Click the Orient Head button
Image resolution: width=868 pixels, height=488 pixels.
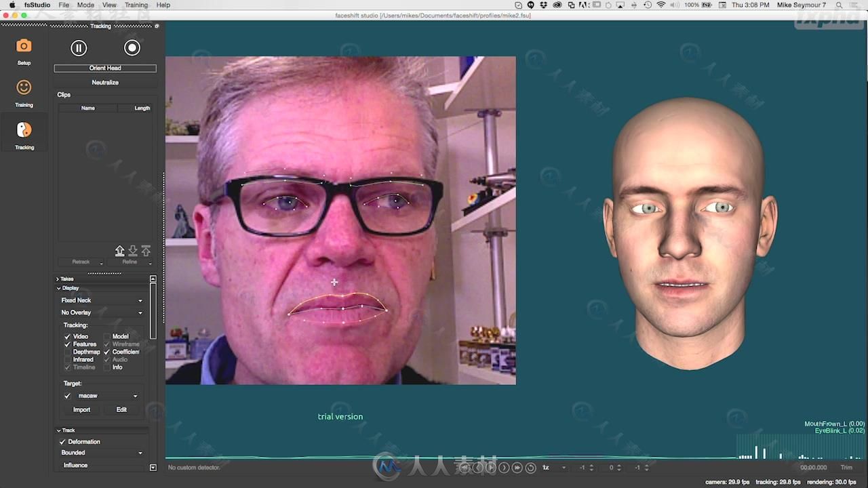pyautogui.click(x=105, y=68)
